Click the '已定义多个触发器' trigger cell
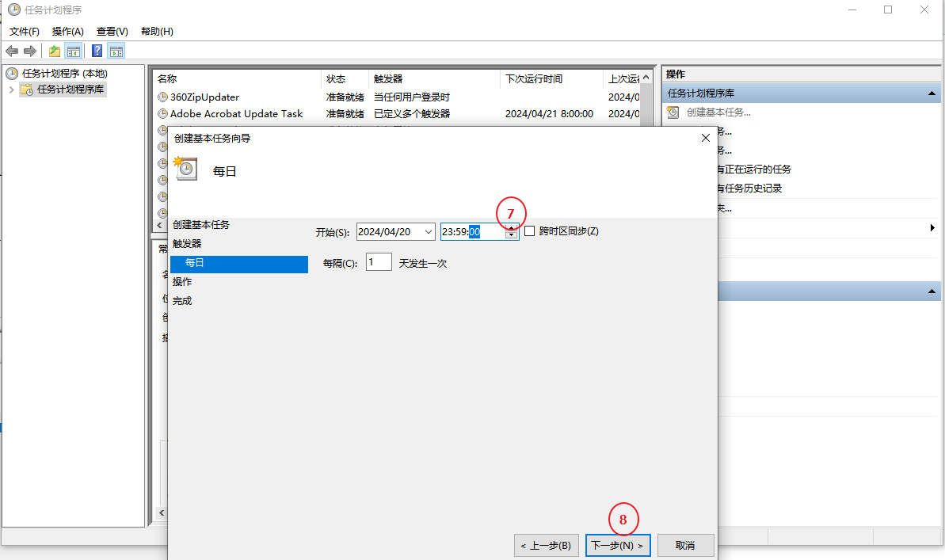 (x=412, y=114)
